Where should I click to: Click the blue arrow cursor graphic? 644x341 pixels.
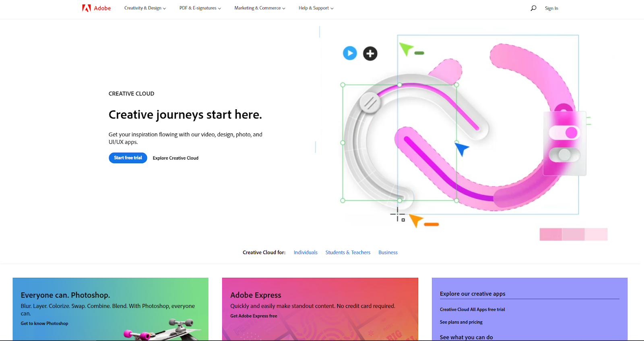[462, 148]
